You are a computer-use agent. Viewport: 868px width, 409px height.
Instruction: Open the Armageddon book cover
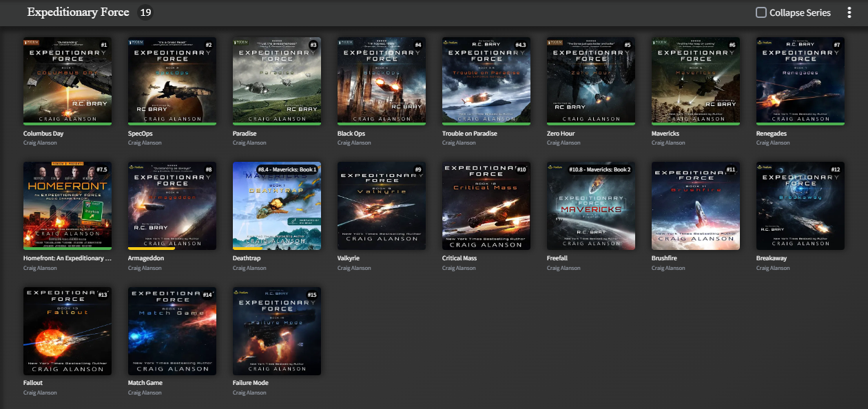(x=172, y=206)
